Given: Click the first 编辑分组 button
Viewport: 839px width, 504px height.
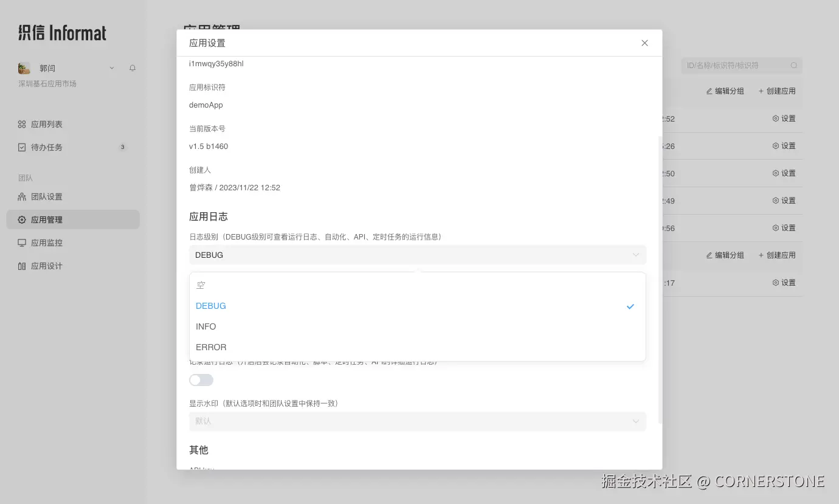Looking at the screenshot, I should point(725,91).
